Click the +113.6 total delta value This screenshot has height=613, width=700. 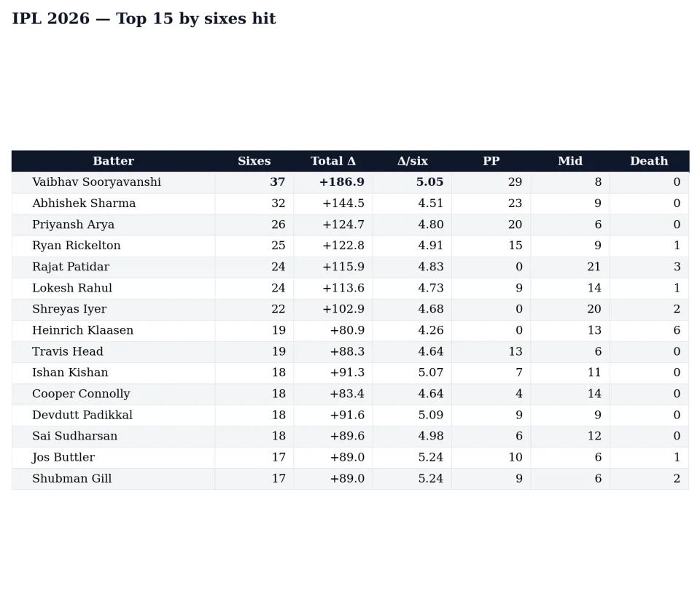[x=343, y=288]
